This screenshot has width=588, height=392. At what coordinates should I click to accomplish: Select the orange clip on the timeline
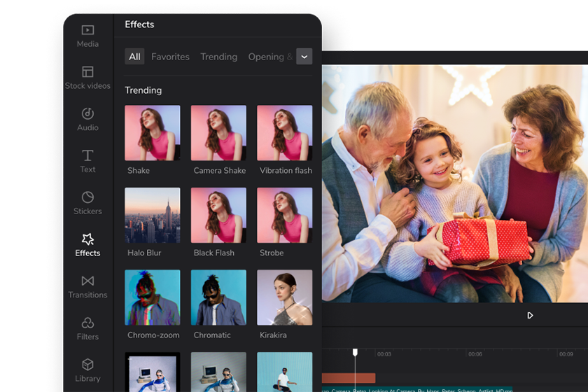(x=348, y=378)
